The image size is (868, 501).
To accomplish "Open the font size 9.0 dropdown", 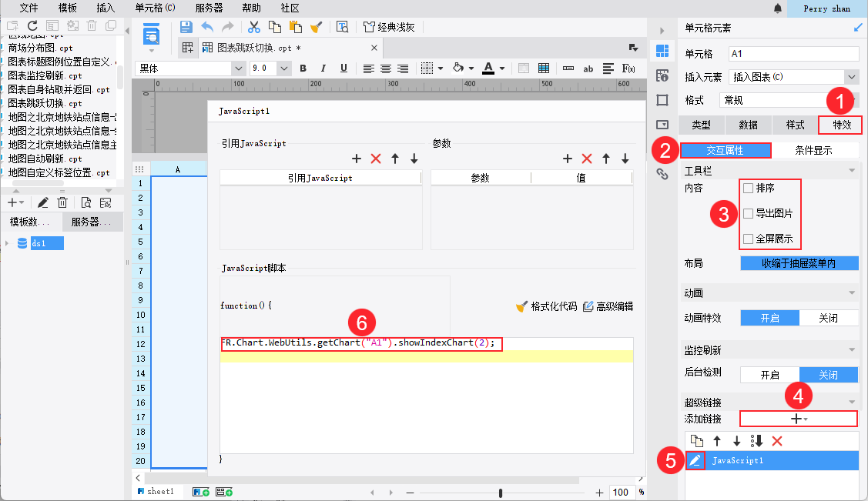I will pos(284,68).
